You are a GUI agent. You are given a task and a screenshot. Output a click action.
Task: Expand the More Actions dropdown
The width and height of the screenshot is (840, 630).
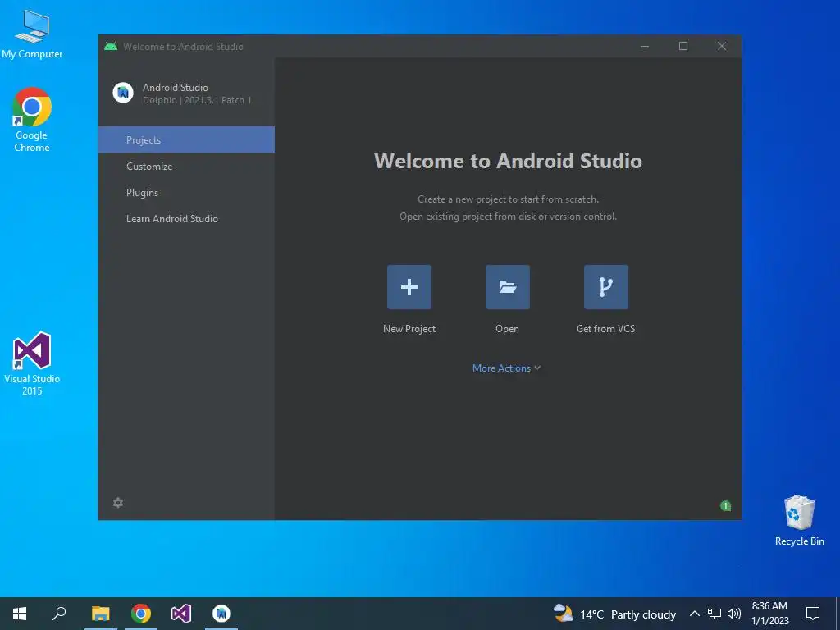(x=506, y=368)
